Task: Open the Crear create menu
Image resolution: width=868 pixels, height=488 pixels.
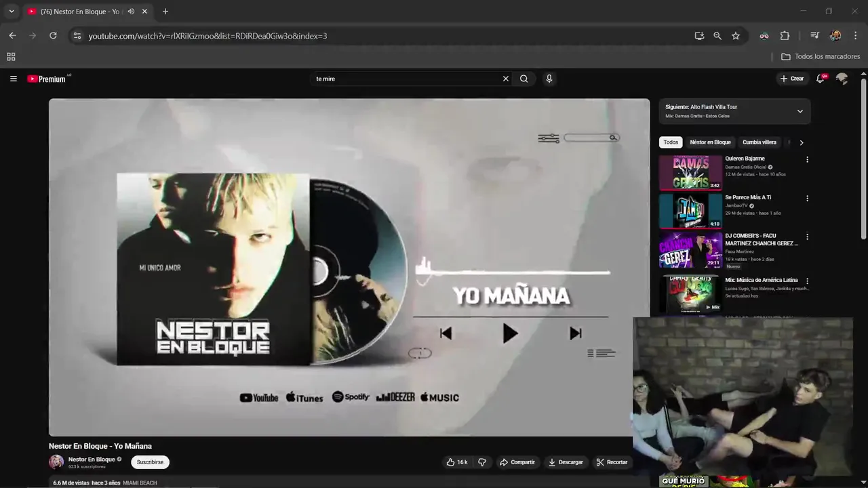Action: (x=791, y=79)
